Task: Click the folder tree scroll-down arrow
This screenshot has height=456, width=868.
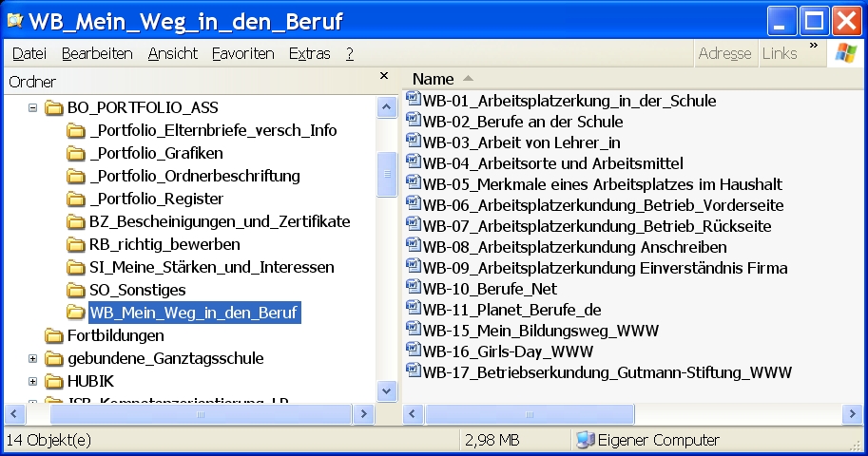Action: [387, 391]
